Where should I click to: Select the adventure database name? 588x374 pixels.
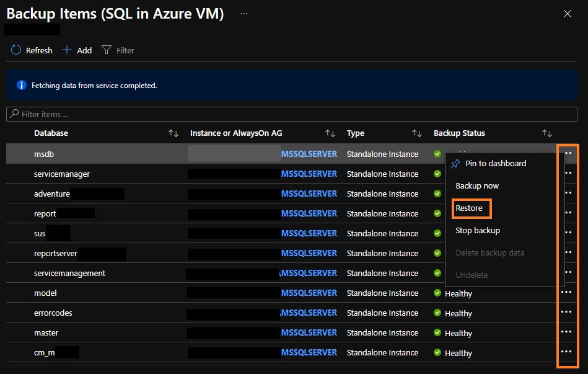point(52,194)
